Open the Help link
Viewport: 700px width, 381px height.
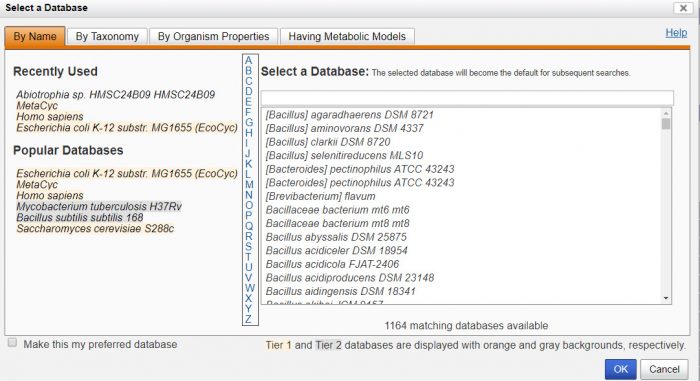coord(676,33)
